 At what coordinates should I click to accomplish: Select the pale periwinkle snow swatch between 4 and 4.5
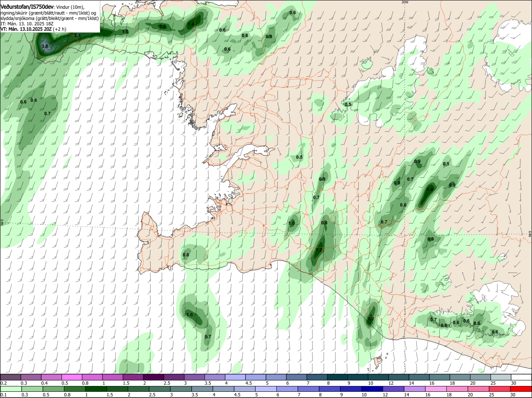coord(235,377)
